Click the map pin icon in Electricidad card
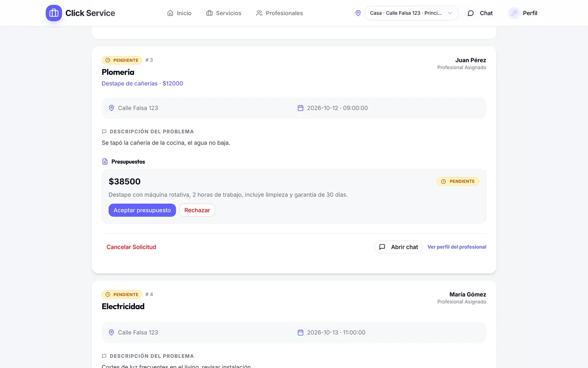The height and width of the screenshot is (368, 588). click(x=111, y=333)
